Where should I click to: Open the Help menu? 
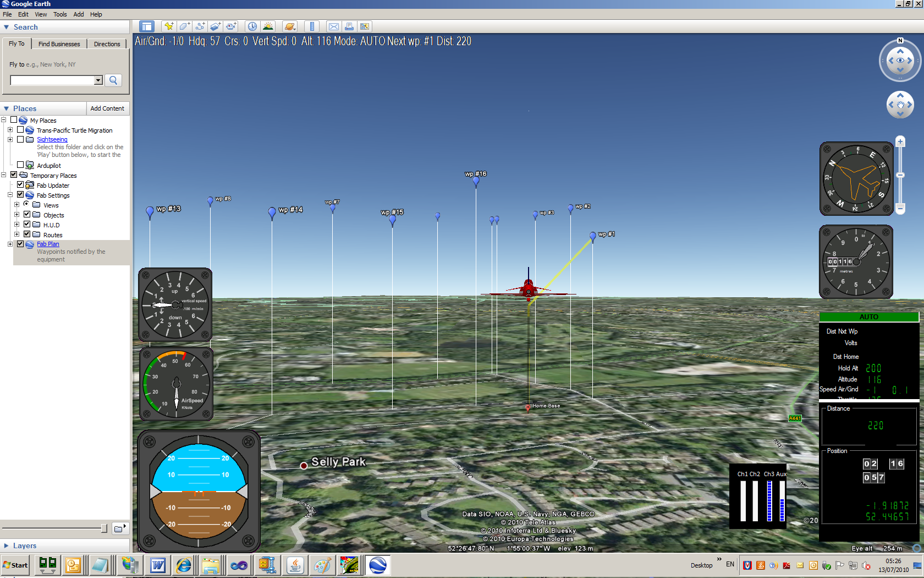96,14
